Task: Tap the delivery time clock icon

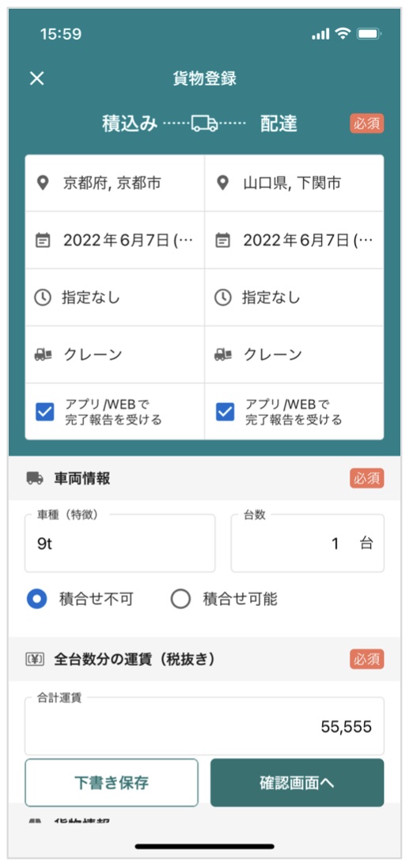Action: click(x=222, y=298)
